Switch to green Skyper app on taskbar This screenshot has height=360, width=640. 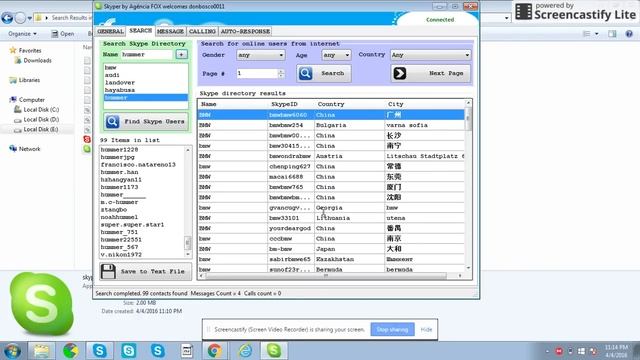tap(273, 351)
